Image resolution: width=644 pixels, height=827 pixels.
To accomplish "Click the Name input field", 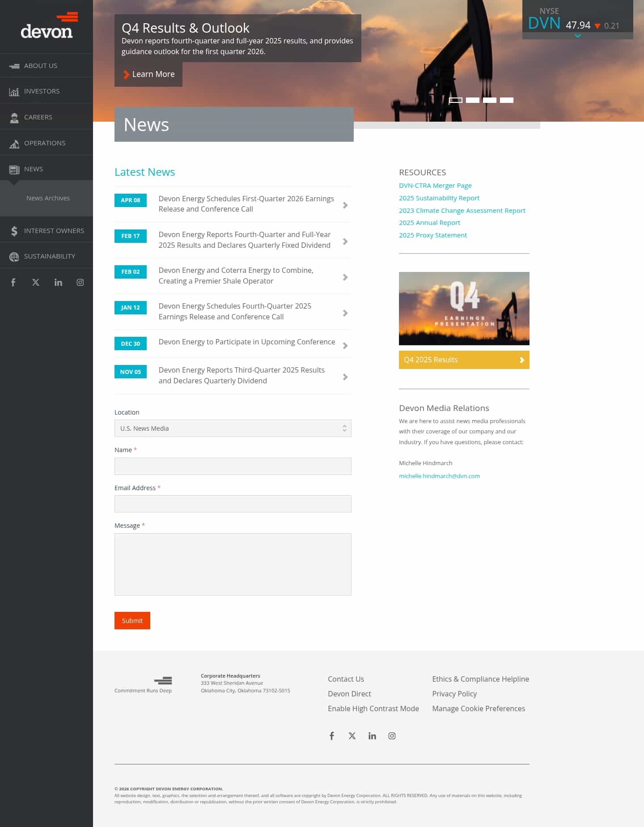I will 233,466.
